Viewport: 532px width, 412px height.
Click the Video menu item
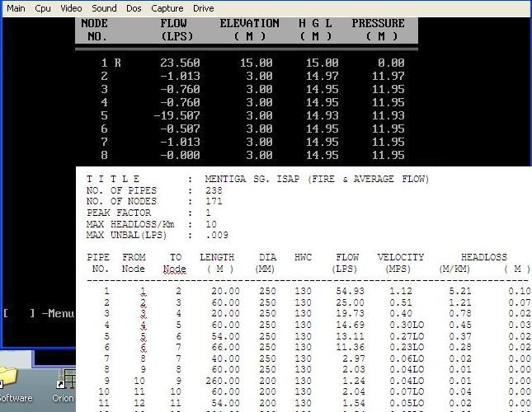pos(71,8)
